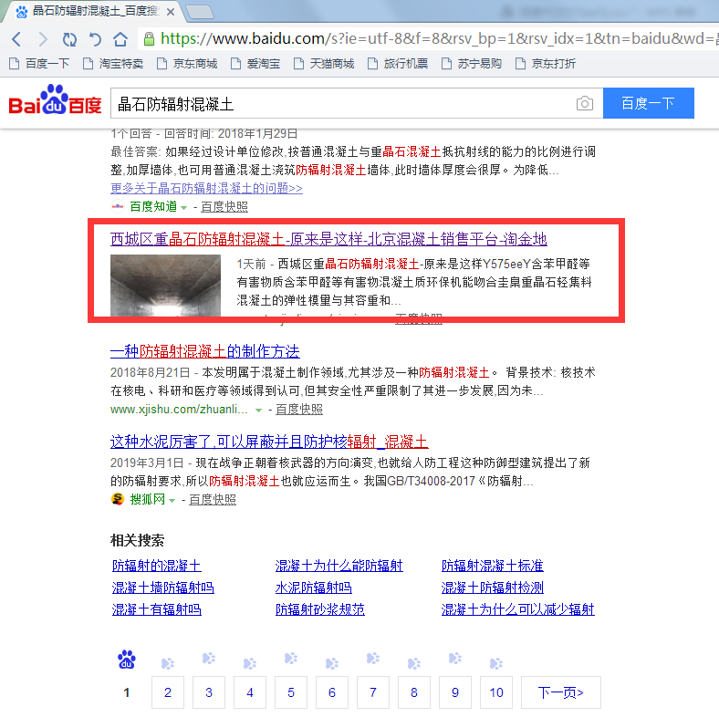Click the paw icon above page 2
This screenshot has height=728, width=719.
click(168, 663)
